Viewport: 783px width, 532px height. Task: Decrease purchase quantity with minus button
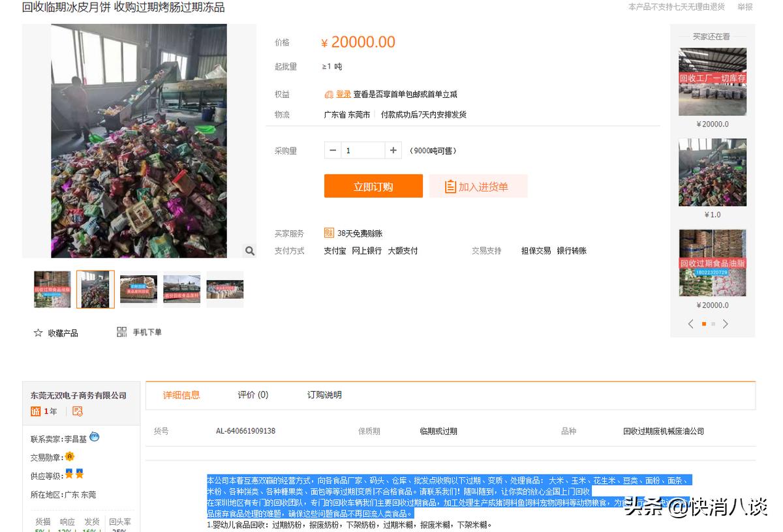[x=333, y=151]
